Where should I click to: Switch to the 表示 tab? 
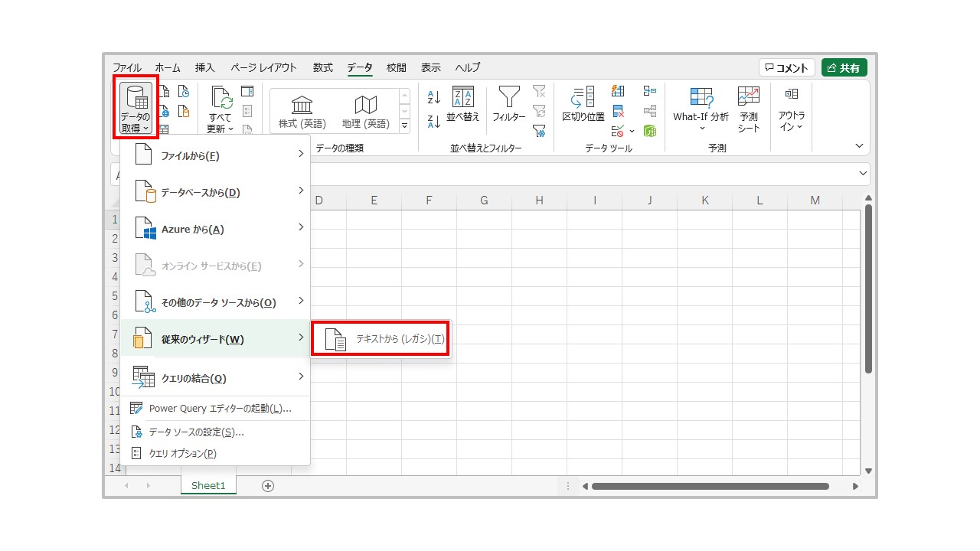tap(431, 67)
